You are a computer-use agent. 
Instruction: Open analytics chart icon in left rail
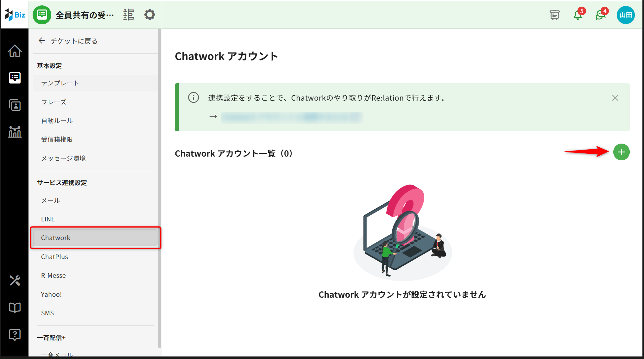(x=15, y=132)
